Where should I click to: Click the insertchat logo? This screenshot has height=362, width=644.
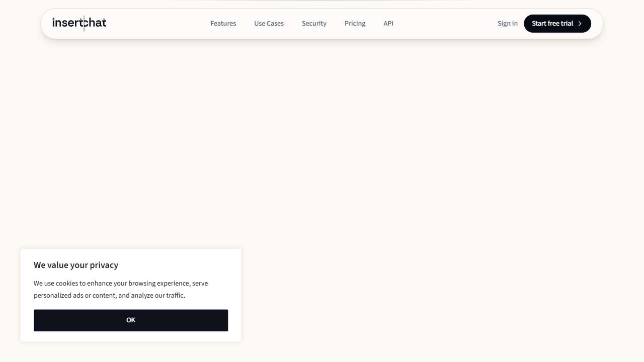pos(79,23)
